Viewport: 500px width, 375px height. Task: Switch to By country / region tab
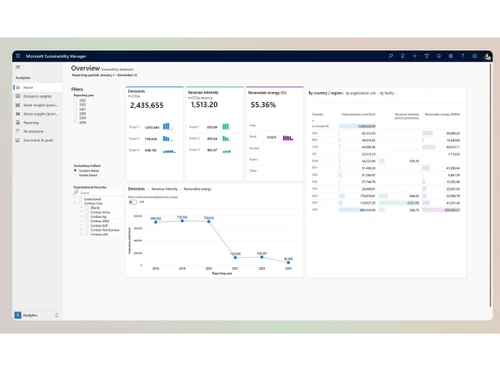pos(325,93)
